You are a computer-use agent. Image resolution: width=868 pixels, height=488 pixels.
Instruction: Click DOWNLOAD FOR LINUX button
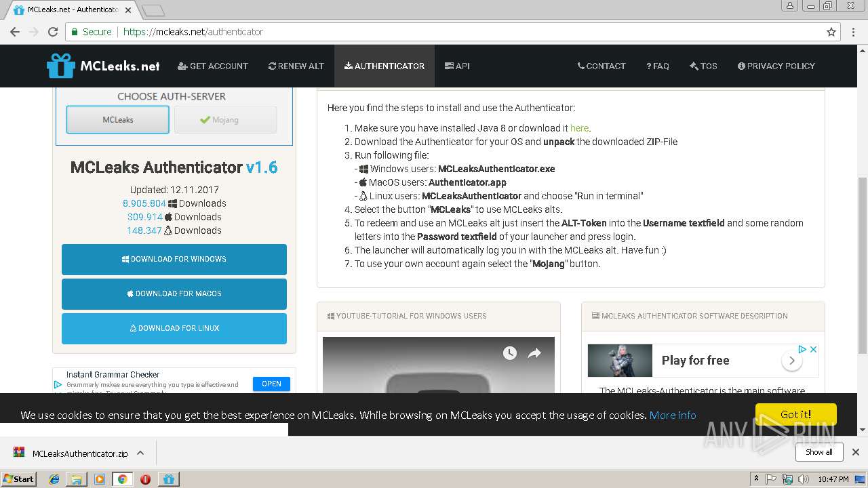tap(174, 329)
